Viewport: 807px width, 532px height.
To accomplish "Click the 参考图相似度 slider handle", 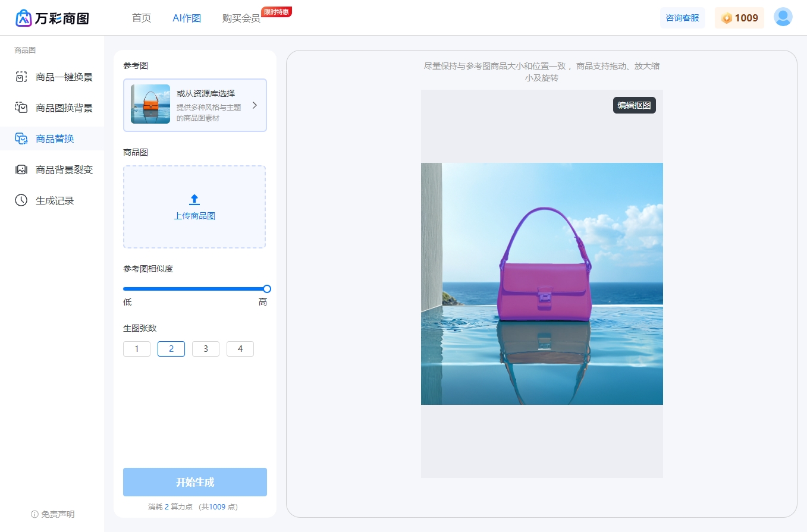I will (267, 289).
